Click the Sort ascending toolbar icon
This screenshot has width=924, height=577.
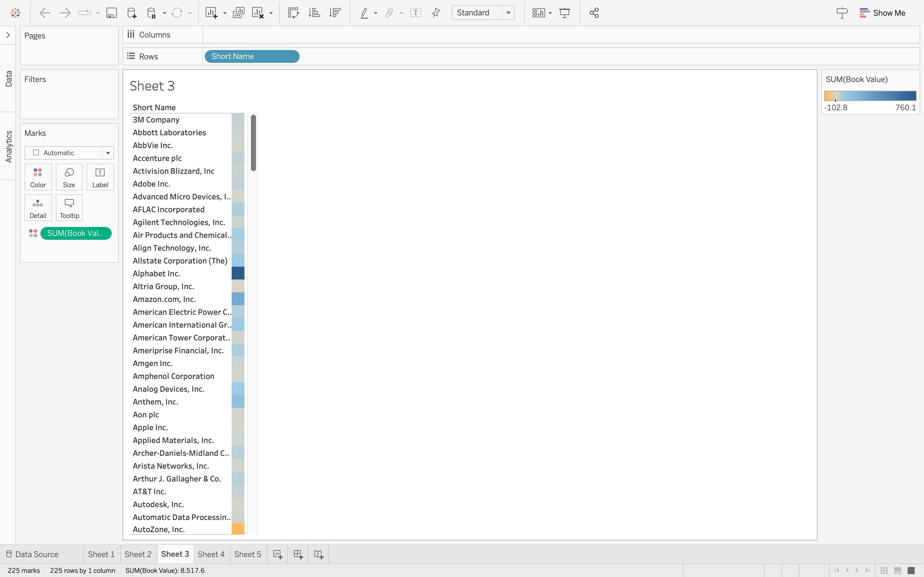pyautogui.click(x=314, y=13)
